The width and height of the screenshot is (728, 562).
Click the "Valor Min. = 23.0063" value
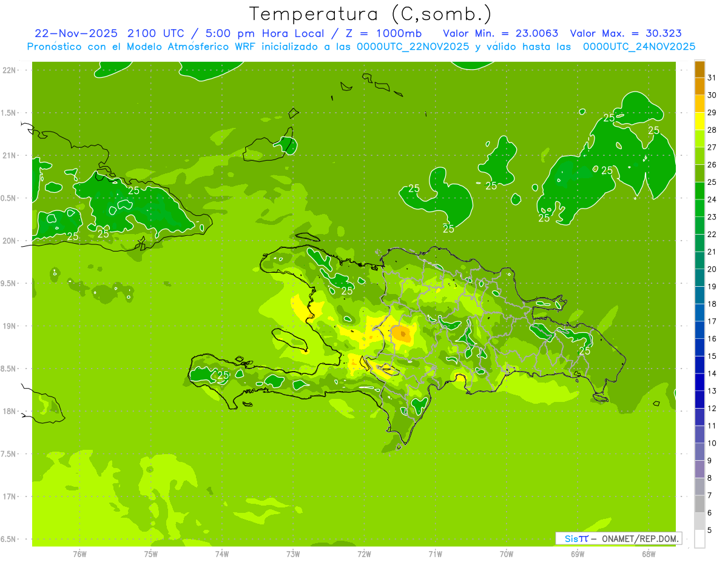pos(500,33)
